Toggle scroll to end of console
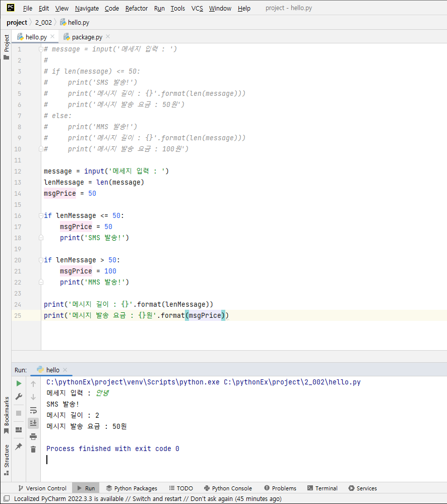Screen dimensions: 447x504 tap(33, 423)
